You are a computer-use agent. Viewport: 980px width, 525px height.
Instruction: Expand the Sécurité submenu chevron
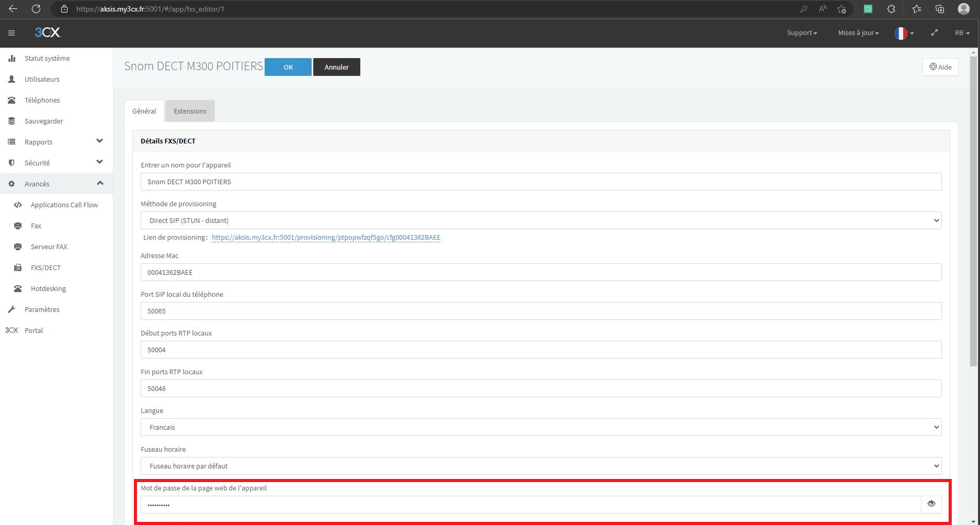pos(100,162)
